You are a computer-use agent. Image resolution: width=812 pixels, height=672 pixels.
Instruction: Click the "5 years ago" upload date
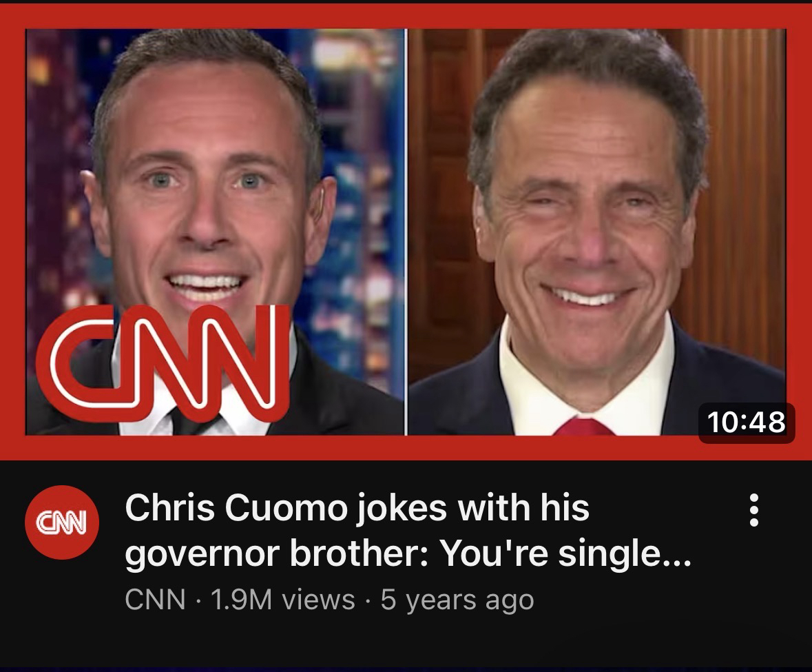coord(457,599)
